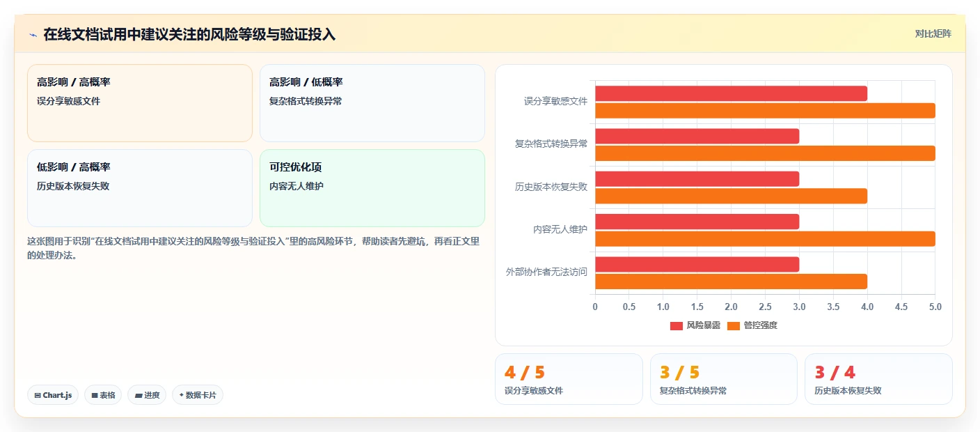The height and width of the screenshot is (432, 980).
Task: Click the panel title 在线文档试用中建议关注的风险等级与验证投入
Action: point(189,34)
